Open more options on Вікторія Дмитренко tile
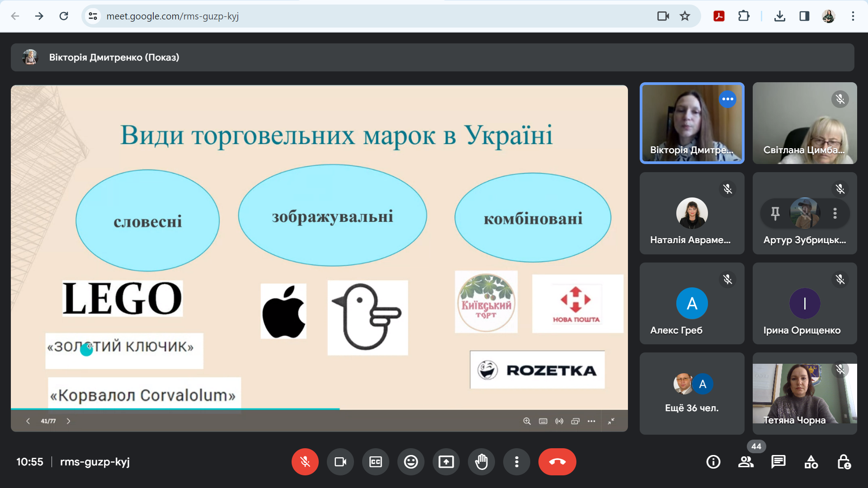The height and width of the screenshot is (488, 868). 727,99
